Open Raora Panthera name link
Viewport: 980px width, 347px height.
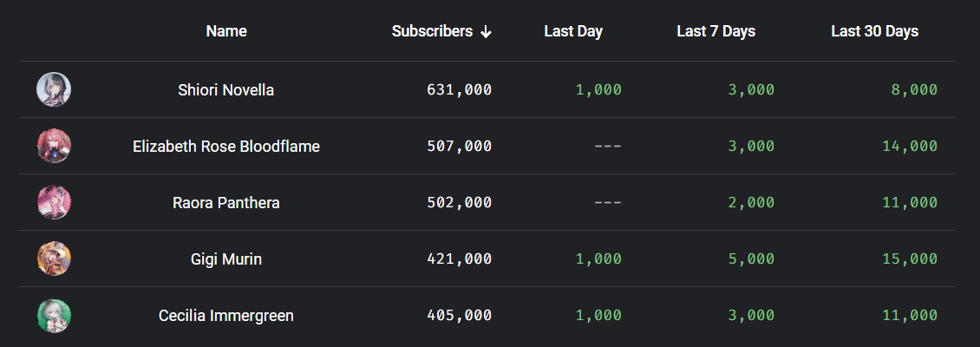click(x=226, y=203)
